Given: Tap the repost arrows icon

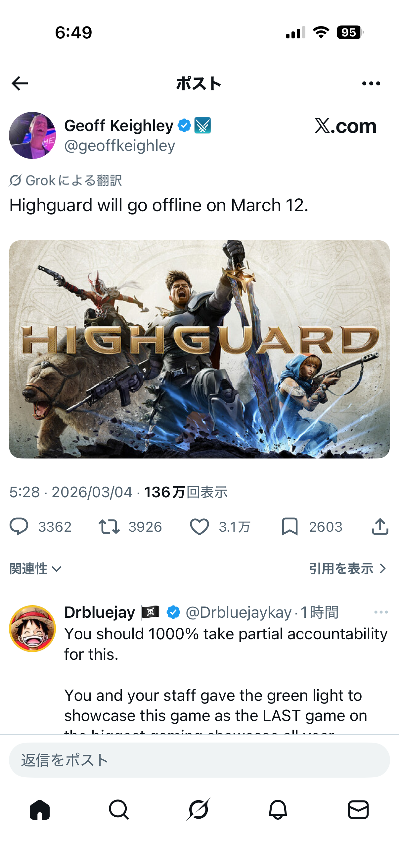Looking at the screenshot, I should coord(109,527).
